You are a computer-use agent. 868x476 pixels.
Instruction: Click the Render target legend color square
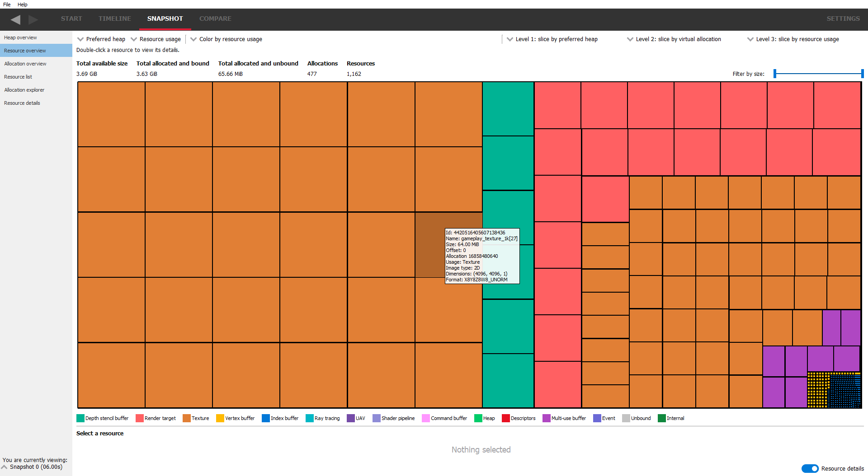point(140,418)
